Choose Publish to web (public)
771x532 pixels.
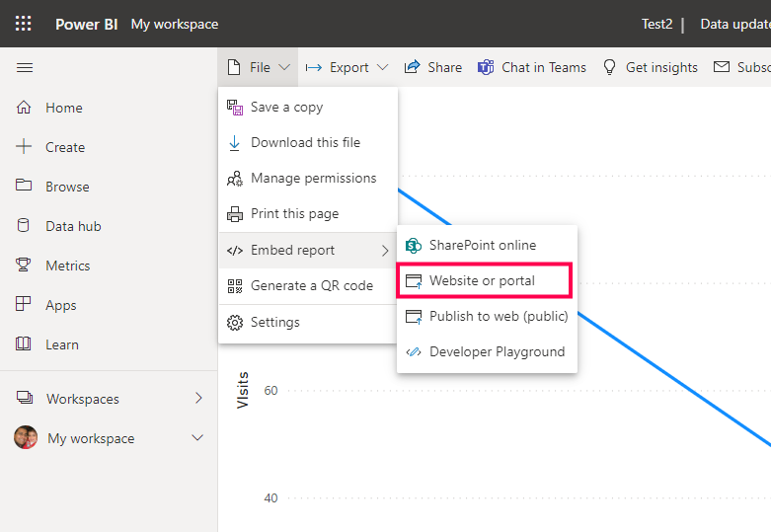(498, 316)
